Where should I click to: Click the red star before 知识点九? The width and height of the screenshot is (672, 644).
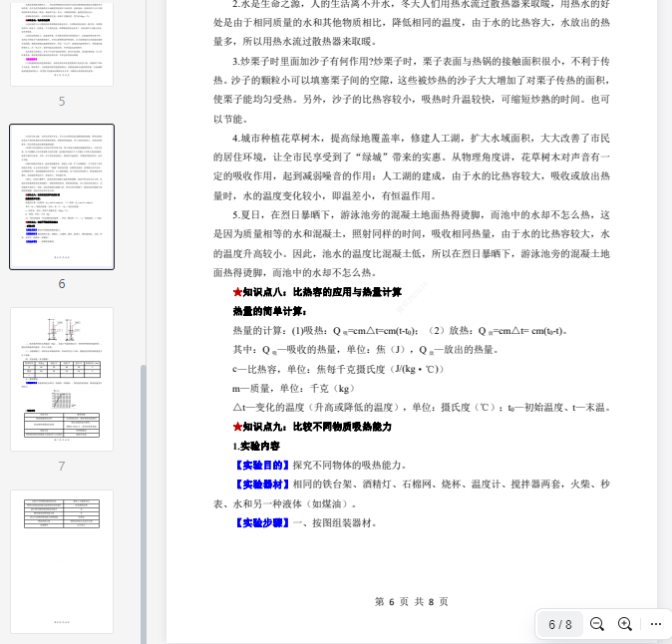[x=237, y=427]
